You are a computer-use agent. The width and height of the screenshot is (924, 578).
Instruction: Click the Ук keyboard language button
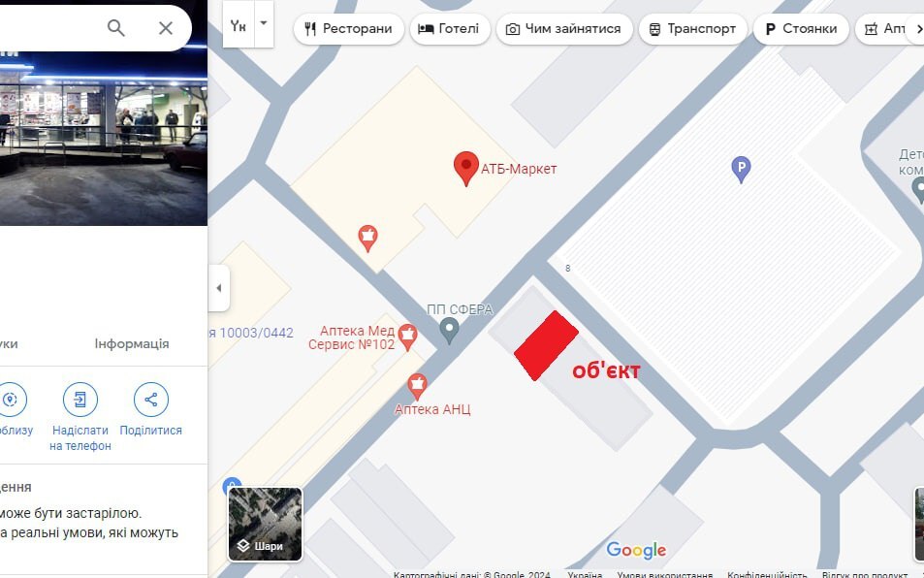click(x=239, y=24)
